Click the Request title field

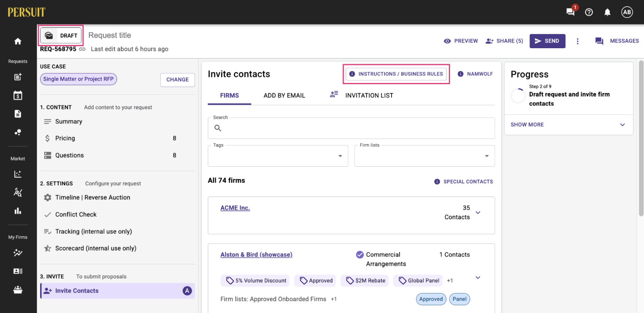(110, 36)
